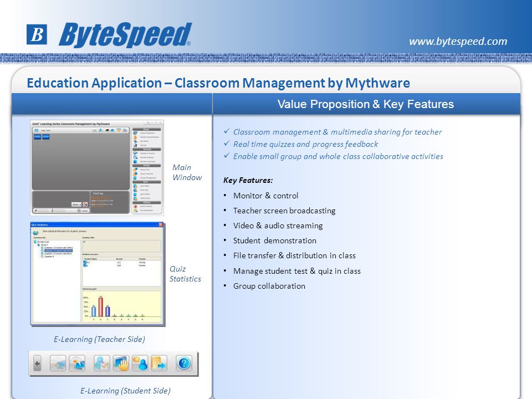
Task: Click the slide title 'Education Application – Classroom Management'
Action: click(218, 83)
